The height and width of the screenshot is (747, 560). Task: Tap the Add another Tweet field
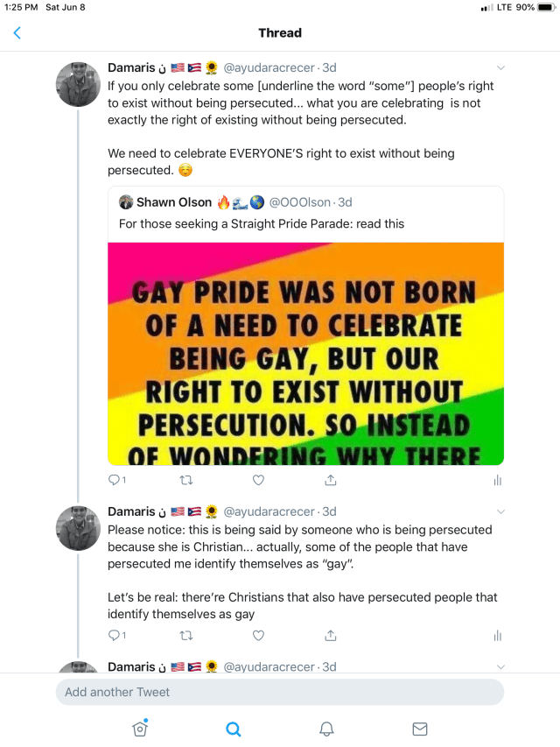pyautogui.click(x=280, y=692)
